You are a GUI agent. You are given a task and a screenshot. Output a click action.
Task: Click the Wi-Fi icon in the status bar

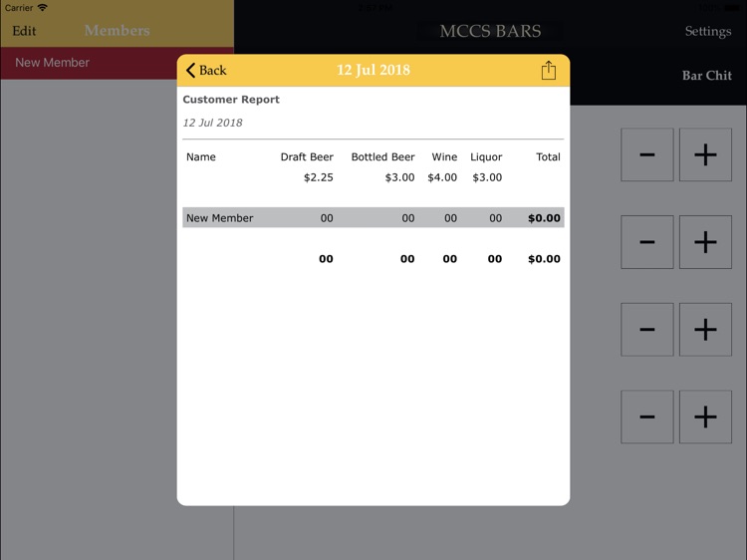click(43, 8)
